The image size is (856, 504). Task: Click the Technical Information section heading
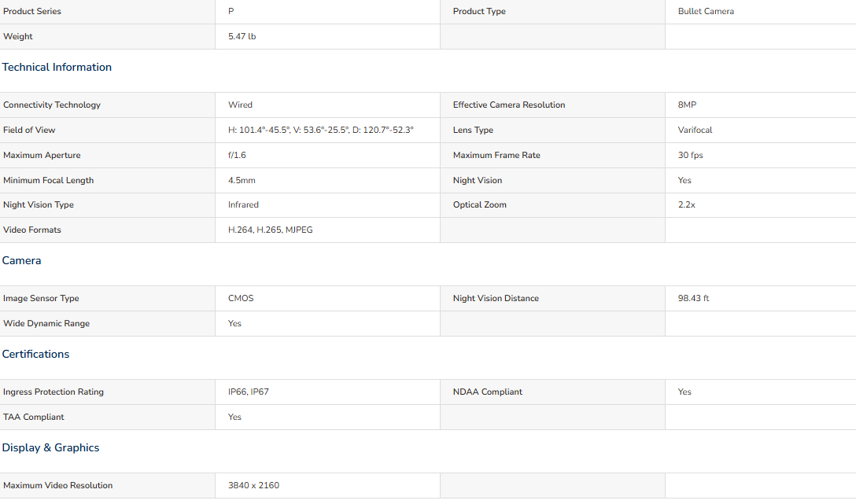coord(57,67)
